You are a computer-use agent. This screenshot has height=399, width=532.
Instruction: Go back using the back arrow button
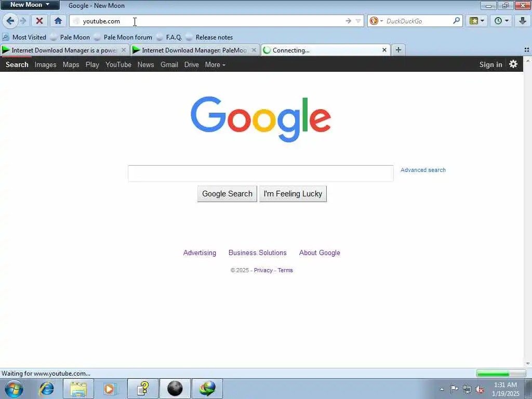click(10, 21)
